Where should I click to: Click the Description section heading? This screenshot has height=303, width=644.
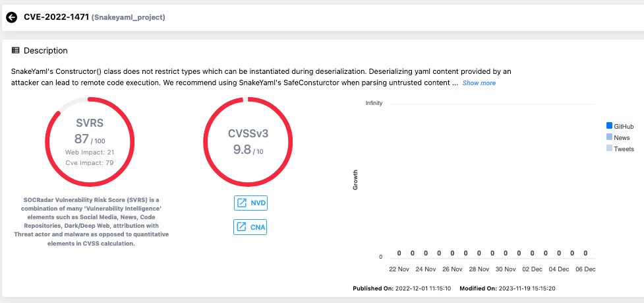point(45,51)
